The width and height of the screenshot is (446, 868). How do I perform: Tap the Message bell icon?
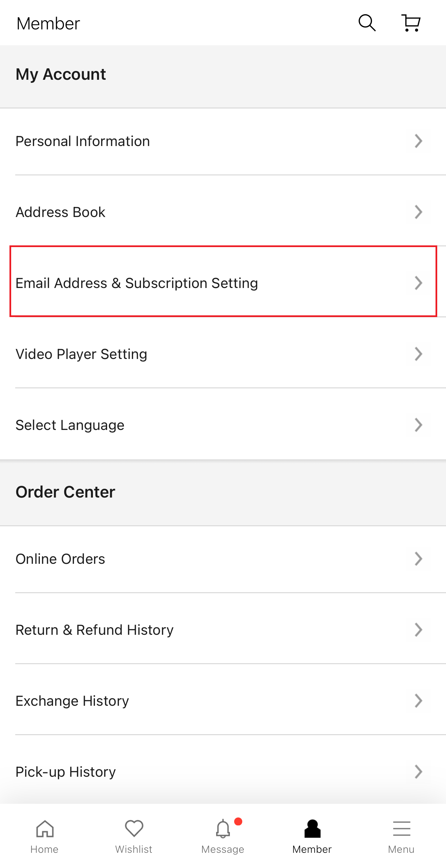[x=223, y=829]
